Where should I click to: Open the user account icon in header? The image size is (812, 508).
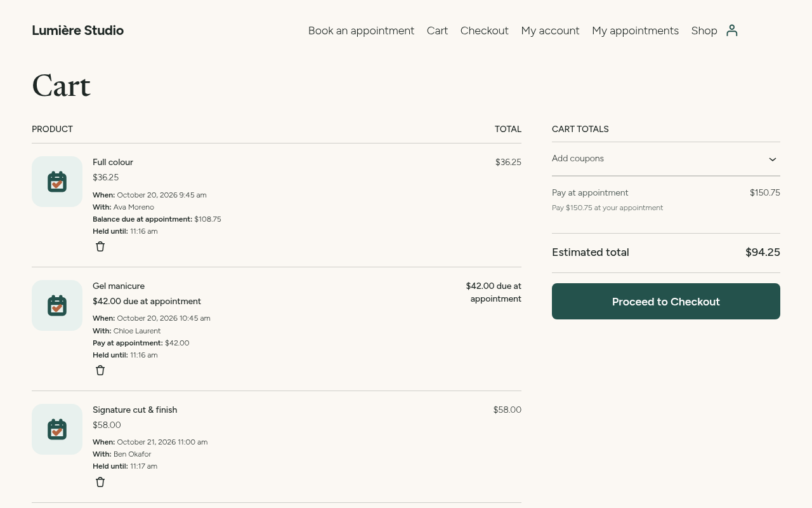732,30
